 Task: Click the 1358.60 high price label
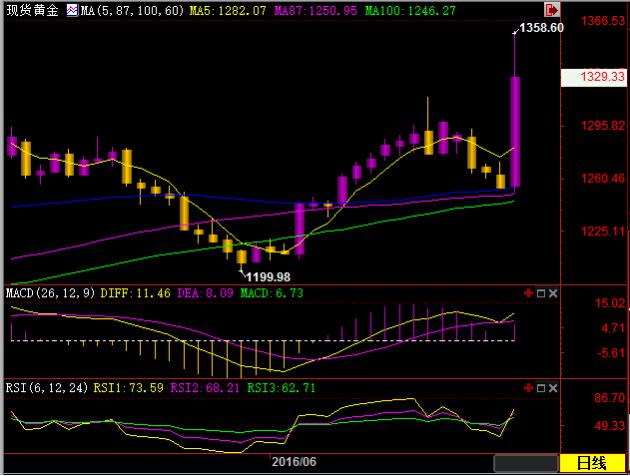pyautogui.click(x=541, y=28)
